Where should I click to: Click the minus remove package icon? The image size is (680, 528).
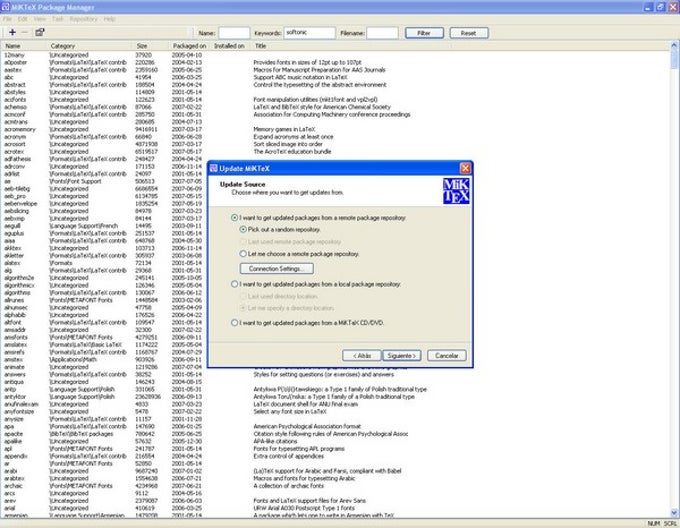(25, 32)
